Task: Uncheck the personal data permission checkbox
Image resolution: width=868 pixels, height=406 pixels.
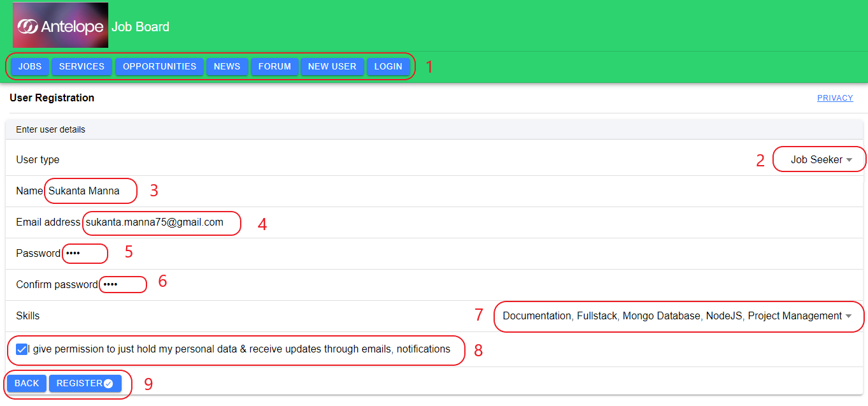Action: coord(22,349)
